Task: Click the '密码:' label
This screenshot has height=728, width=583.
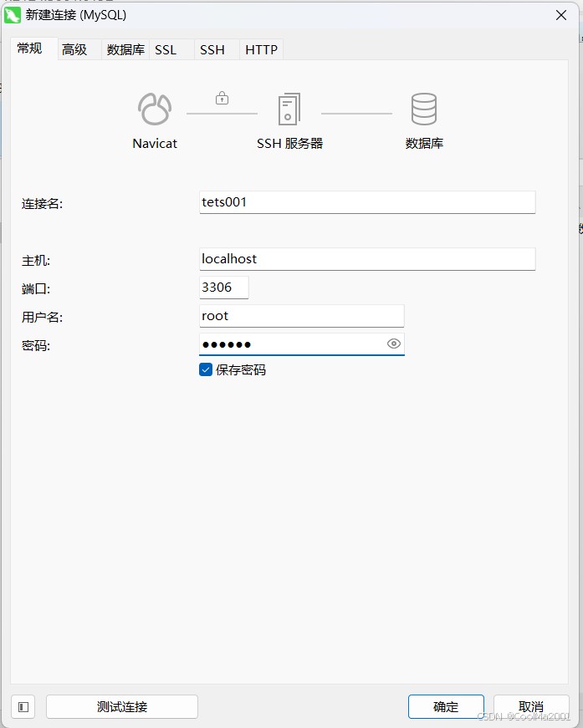Action: [36, 345]
